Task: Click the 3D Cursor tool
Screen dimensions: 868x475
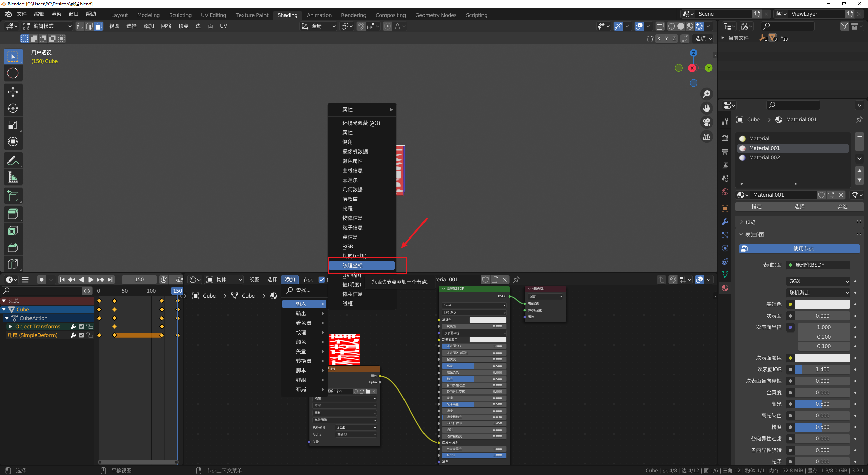Action: pos(13,73)
